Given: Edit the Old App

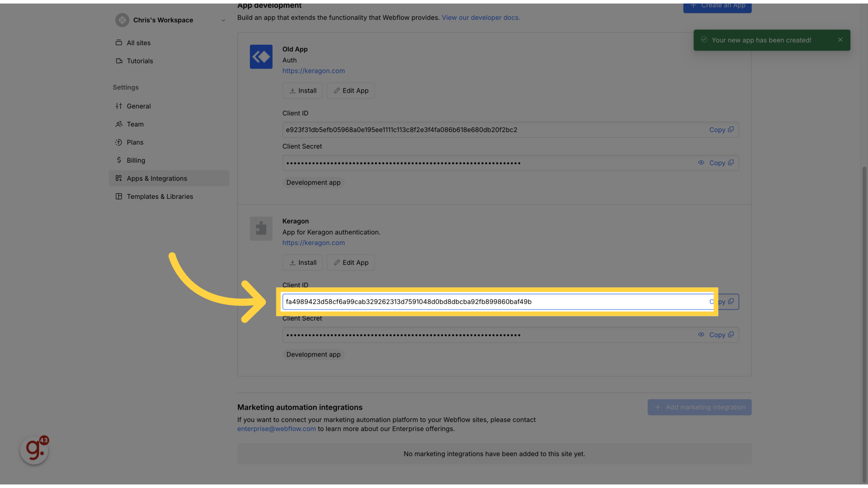Looking at the screenshot, I should pos(351,91).
